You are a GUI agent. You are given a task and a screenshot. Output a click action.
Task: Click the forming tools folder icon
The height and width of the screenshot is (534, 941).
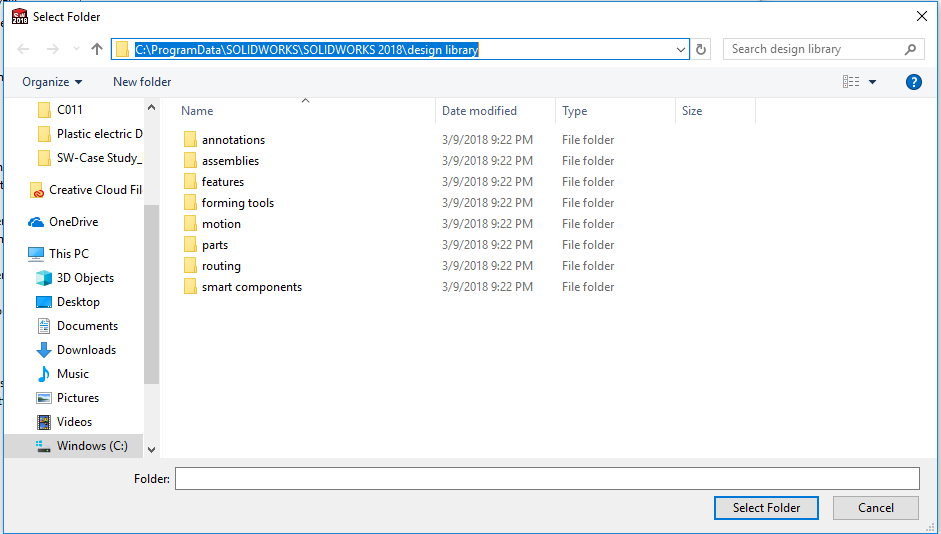(190, 203)
